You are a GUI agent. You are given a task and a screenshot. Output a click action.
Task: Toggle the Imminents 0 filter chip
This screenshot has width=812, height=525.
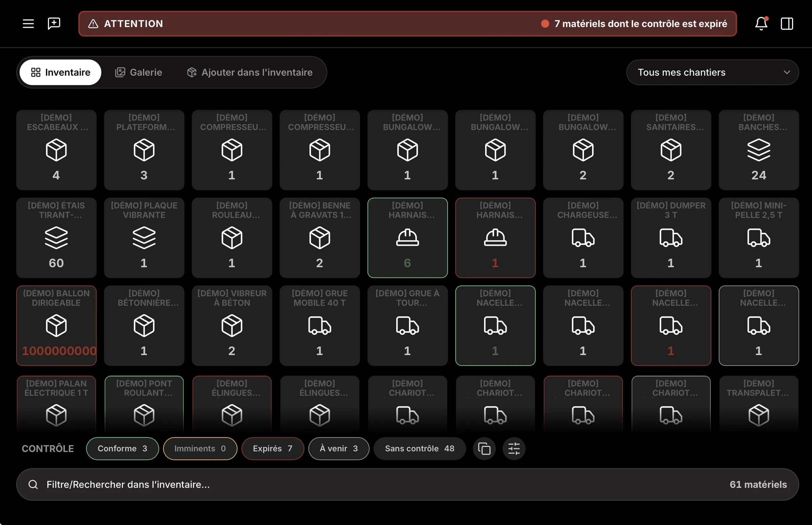tap(200, 449)
